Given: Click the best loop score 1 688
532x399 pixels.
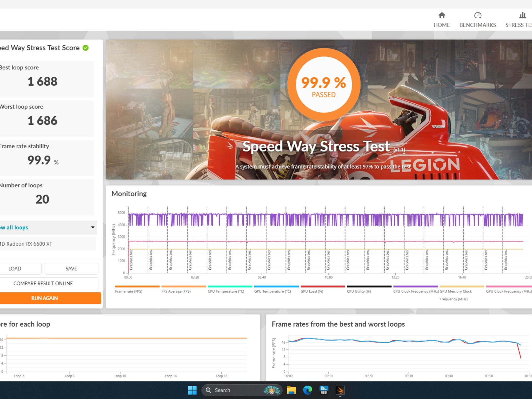Looking at the screenshot, I should coord(42,81).
